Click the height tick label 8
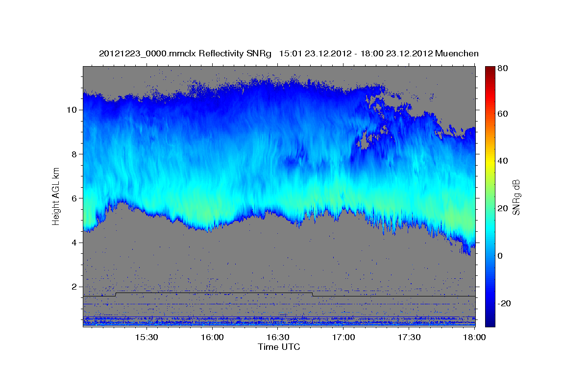 [x=74, y=154]
